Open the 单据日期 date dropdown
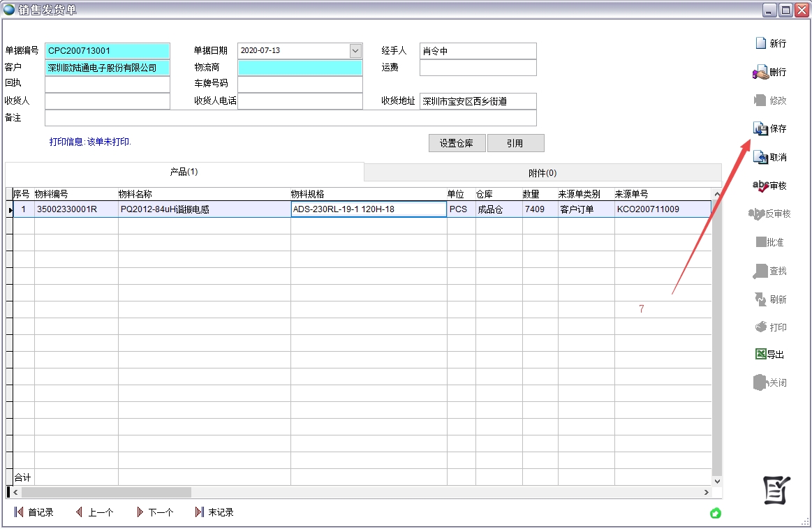 [x=356, y=50]
